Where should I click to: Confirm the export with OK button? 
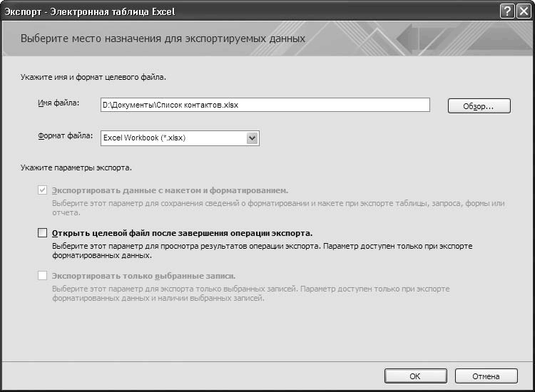pyautogui.click(x=414, y=376)
